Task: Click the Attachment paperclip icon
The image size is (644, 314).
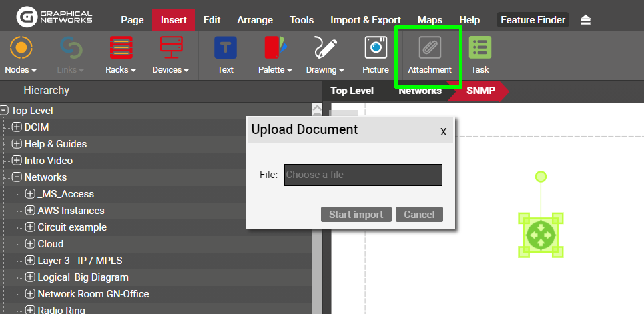Action: click(429, 49)
